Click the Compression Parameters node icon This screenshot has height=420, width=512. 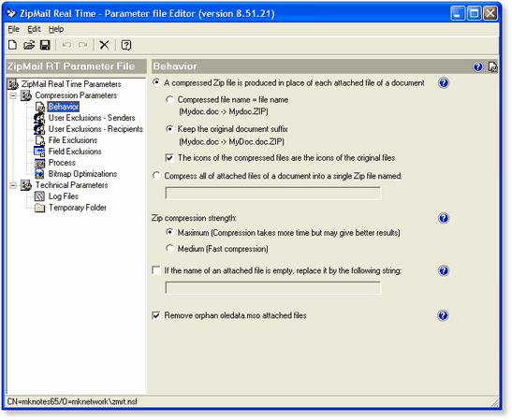pos(26,95)
